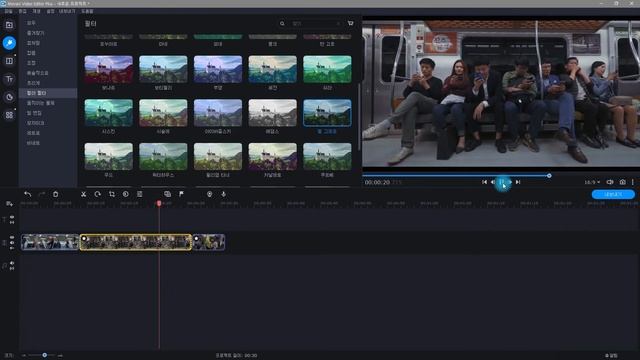Select the first clip on the video track
This screenshot has width=640, height=360.
[50, 242]
